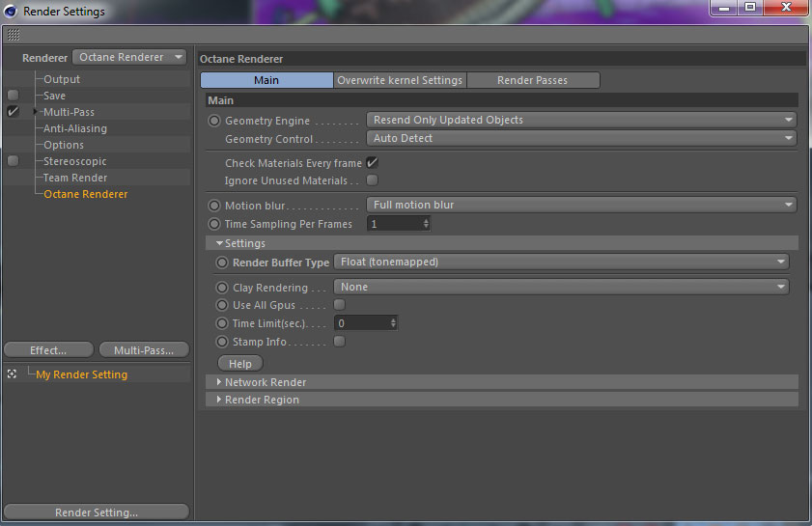
Task: Click the Multi-Pass... button
Action: (x=144, y=350)
